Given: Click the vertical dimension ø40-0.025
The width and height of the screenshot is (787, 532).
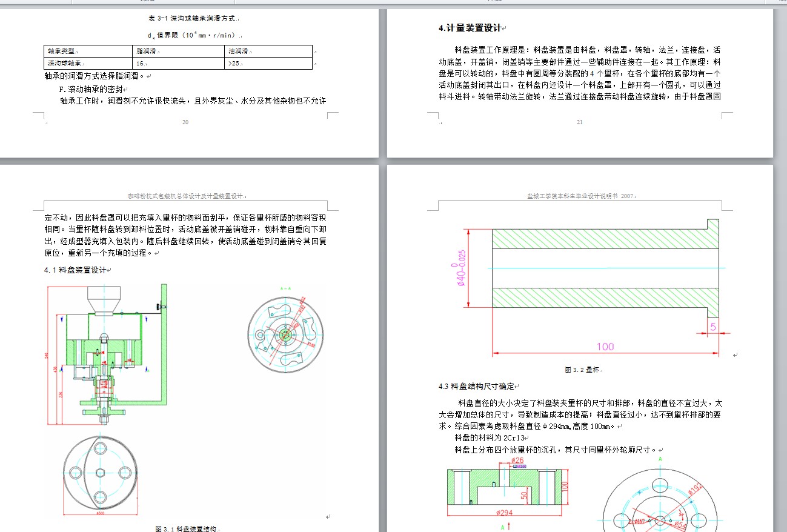Looking at the screenshot, I should point(460,268).
